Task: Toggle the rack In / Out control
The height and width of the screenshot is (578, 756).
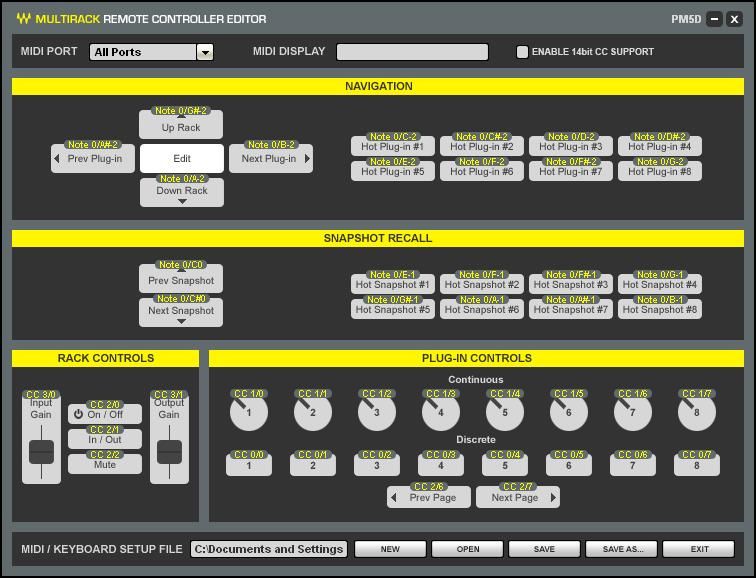Action: pyautogui.click(x=105, y=439)
